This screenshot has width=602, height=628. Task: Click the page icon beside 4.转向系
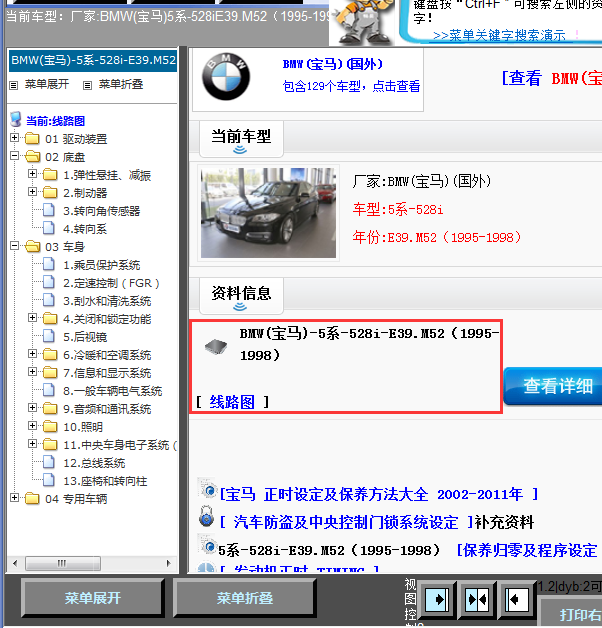49,228
